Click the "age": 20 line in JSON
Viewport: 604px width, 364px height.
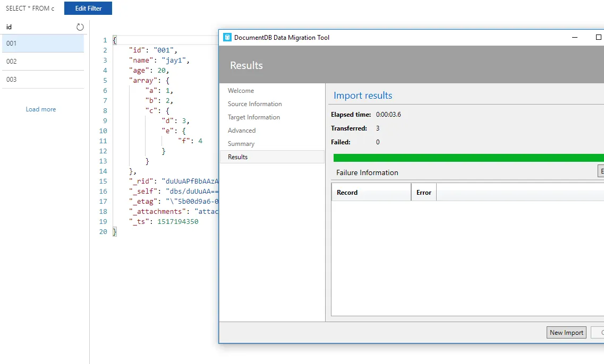click(149, 71)
